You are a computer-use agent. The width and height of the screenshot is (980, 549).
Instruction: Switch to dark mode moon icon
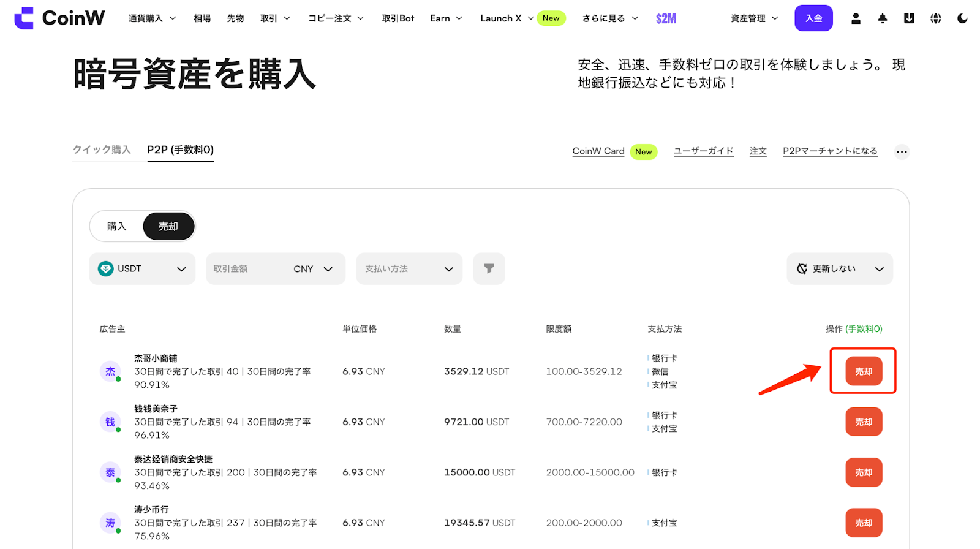(962, 18)
